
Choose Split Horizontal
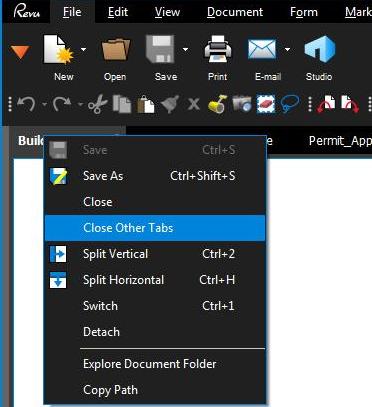coord(155,280)
